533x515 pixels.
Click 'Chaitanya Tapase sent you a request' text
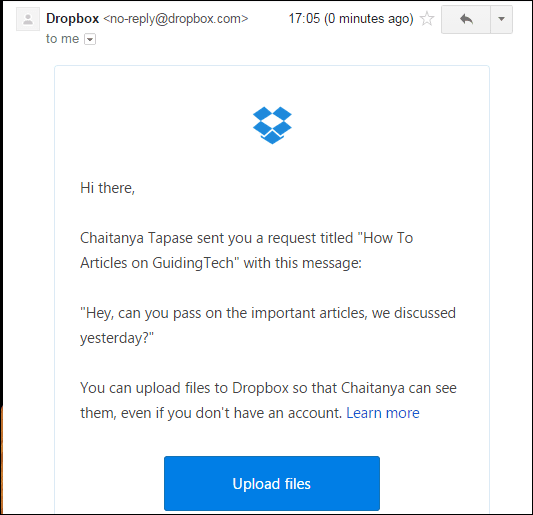(246, 251)
